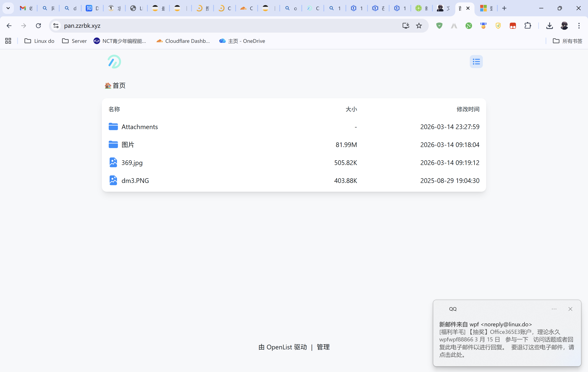588x372 pixels.
Task: Open the browser extensions puzzle icon
Action: [527, 26]
